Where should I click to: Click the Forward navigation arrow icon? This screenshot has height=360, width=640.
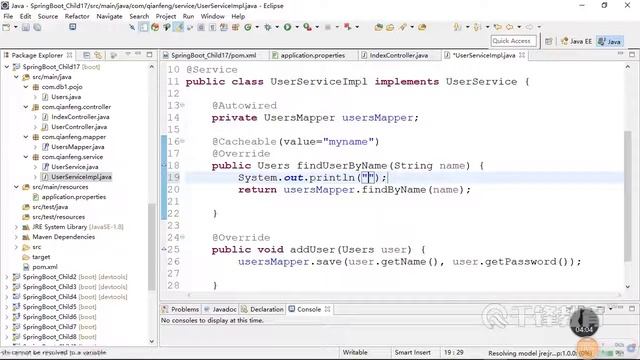click(529, 27)
